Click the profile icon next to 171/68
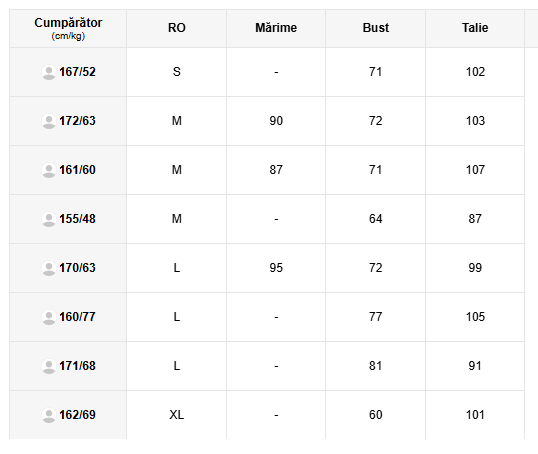The width and height of the screenshot is (538, 454). 49,366
